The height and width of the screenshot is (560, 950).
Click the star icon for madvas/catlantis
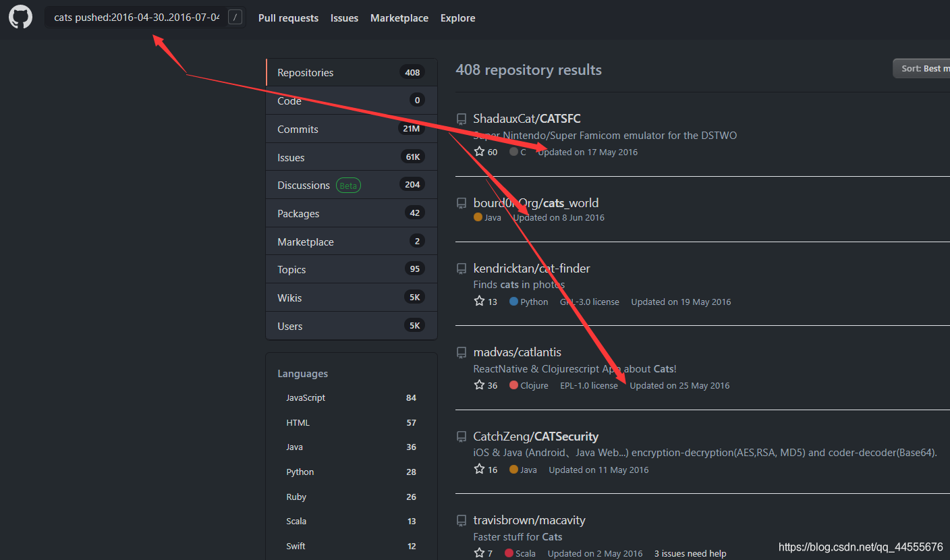(479, 385)
